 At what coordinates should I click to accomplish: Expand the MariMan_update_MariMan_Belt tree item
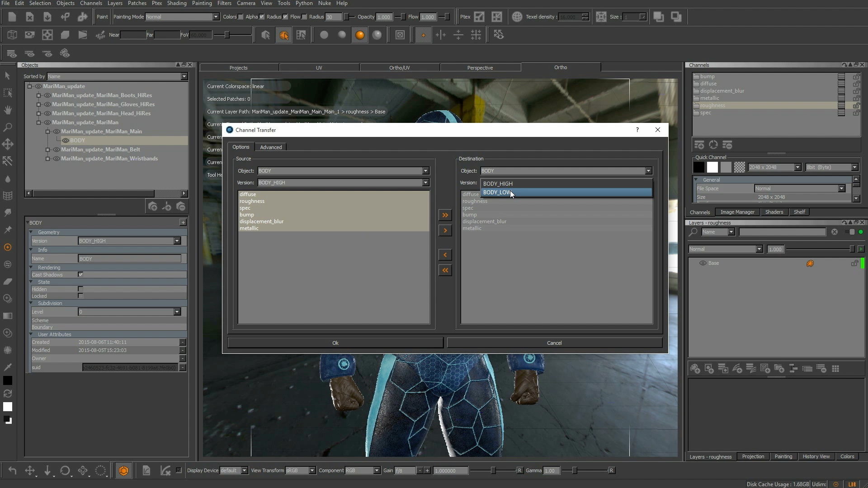[47, 150]
